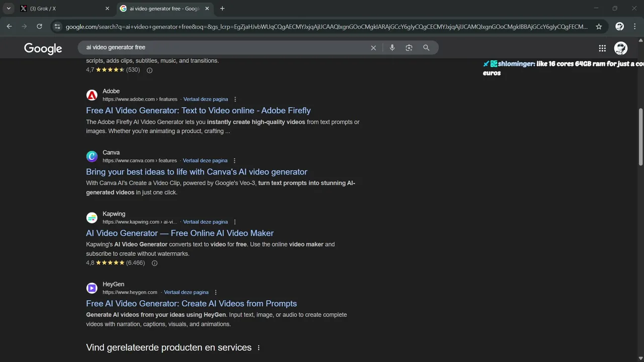Open Canva's AI video generator result
The image size is (644, 362).
coord(197,172)
